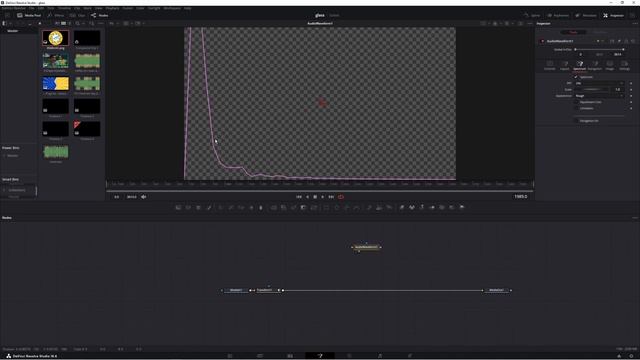This screenshot has width=640, height=360.
Task: Mute audio with the speaker icon
Action: tap(144, 197)
